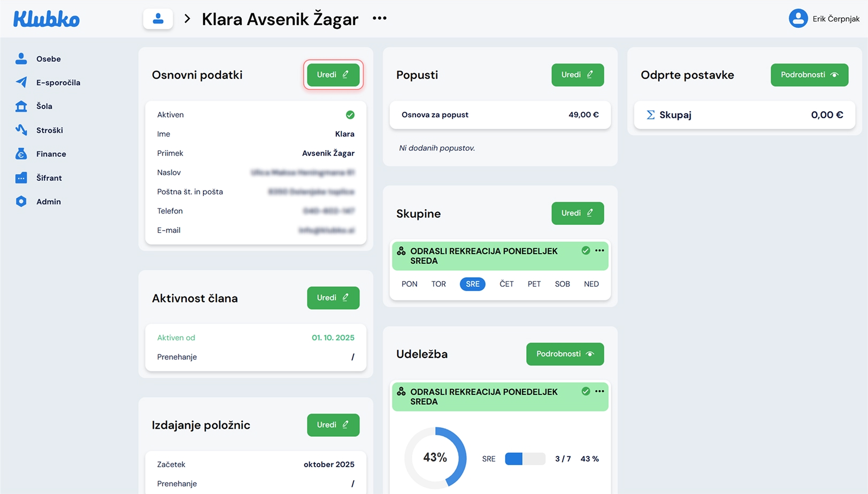Open Podrobnosti for Odprte postavke
The width and height of the screenshot is (868, 494).
[x=809, y=75]
